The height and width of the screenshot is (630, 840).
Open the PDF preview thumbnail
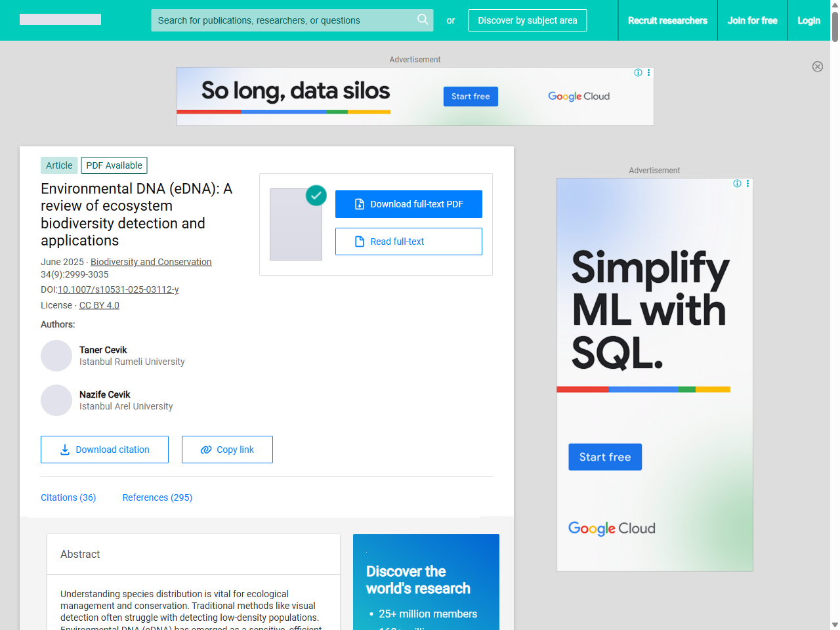point(296,224)
